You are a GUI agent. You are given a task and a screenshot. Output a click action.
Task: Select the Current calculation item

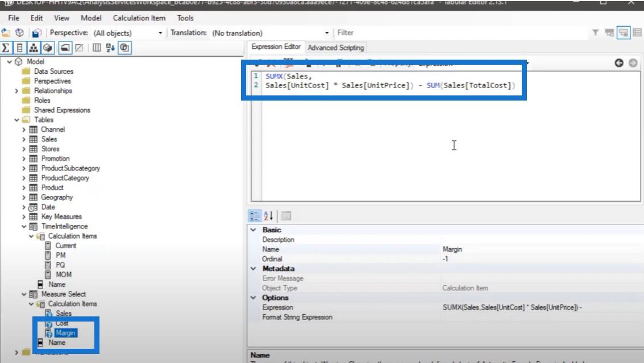66,245
